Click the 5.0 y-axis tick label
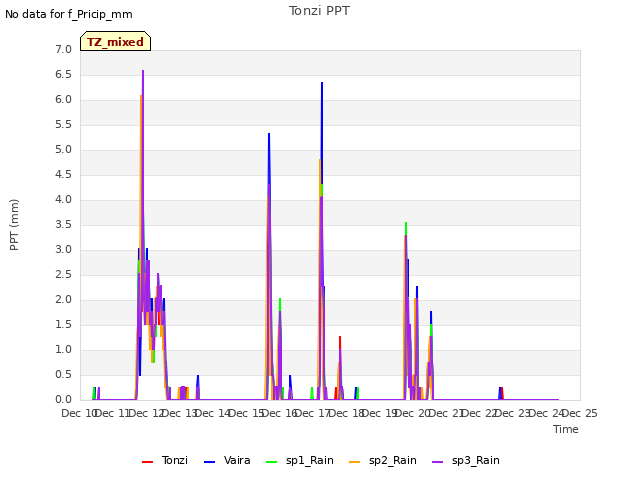Screen dimensions: 640x480 point(64,150)
